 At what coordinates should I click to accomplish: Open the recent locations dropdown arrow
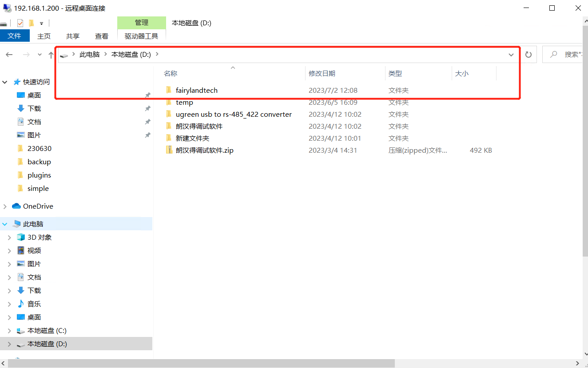point(40,55)
